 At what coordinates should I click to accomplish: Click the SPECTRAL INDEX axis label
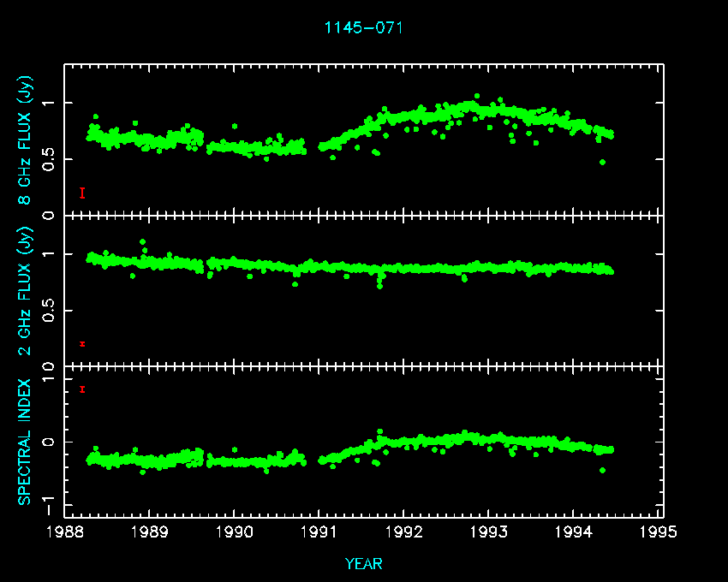26,441
